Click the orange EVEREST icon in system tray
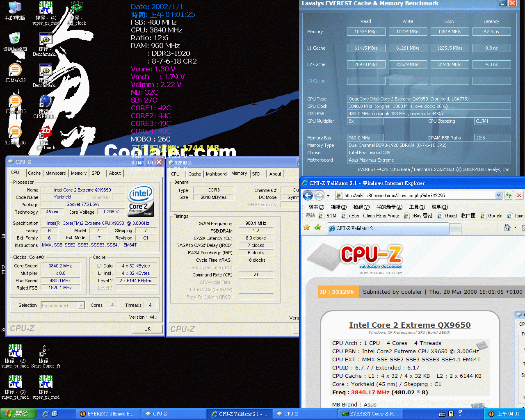The image size is (525, 420). click(x=491, y=414)
